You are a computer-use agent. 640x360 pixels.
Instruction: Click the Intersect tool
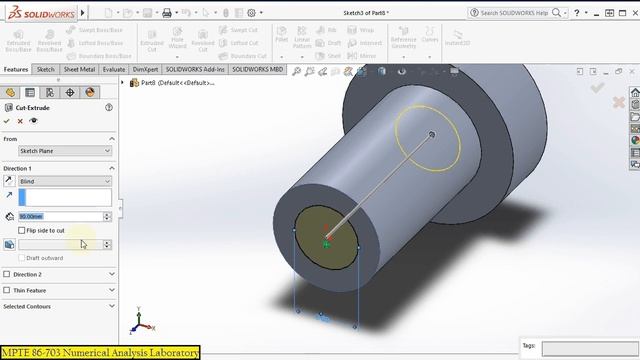(364, 43)
